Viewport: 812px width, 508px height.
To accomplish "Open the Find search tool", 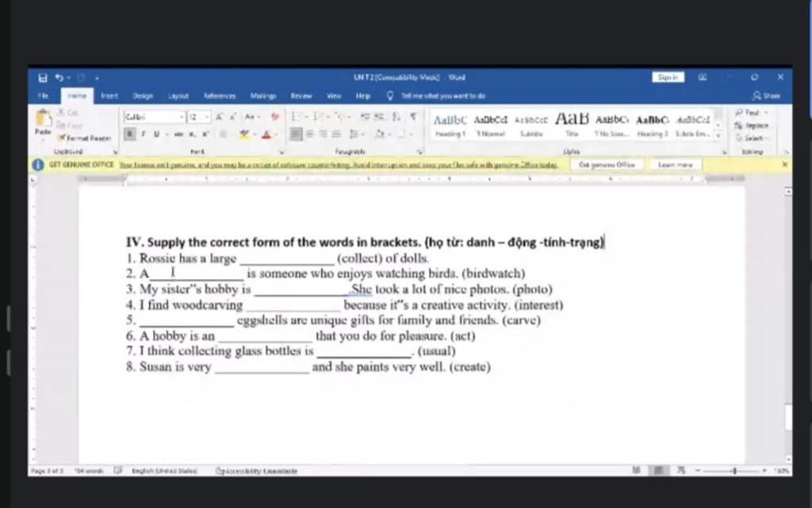I will [752, 113].
